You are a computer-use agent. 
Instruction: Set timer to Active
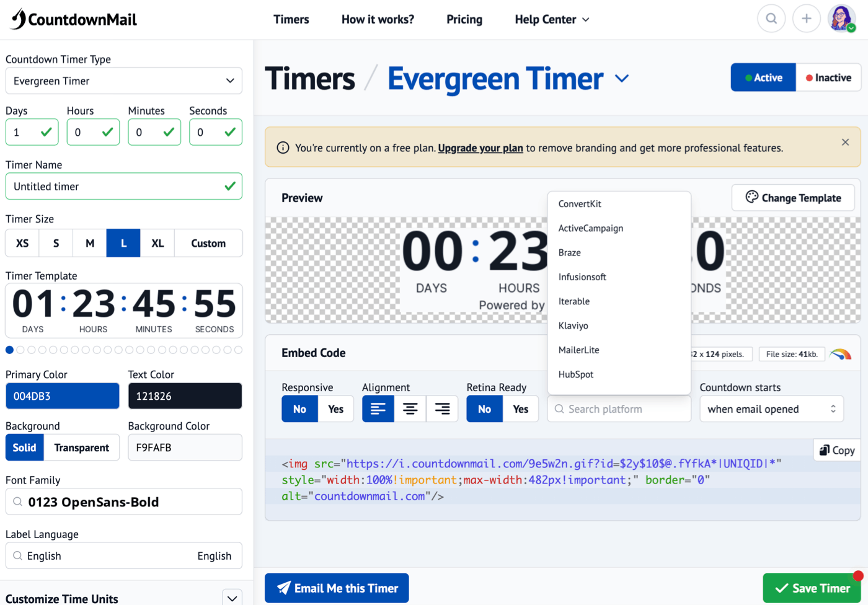(x=763, y=77)
